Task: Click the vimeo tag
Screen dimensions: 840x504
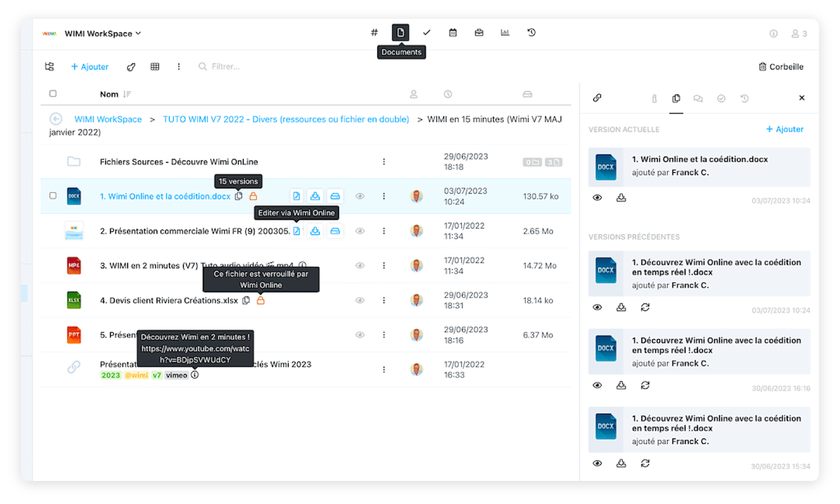Action: pos(176,375)
